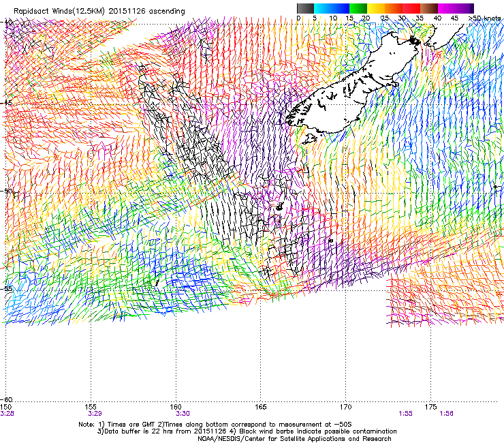Click the '150' longitude axis label
This screenshot has height=443, width=504.
[5, 407]
